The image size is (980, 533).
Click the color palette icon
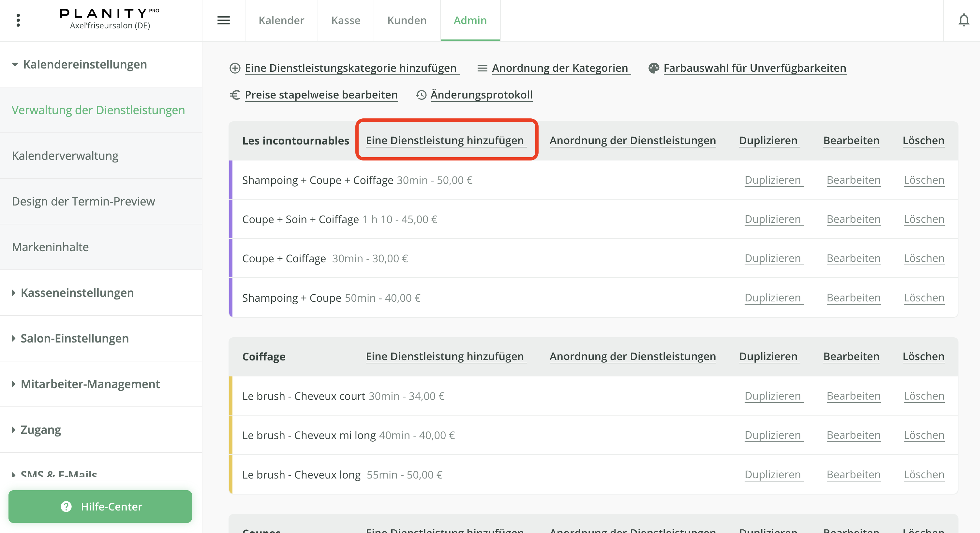click(654, 68)
